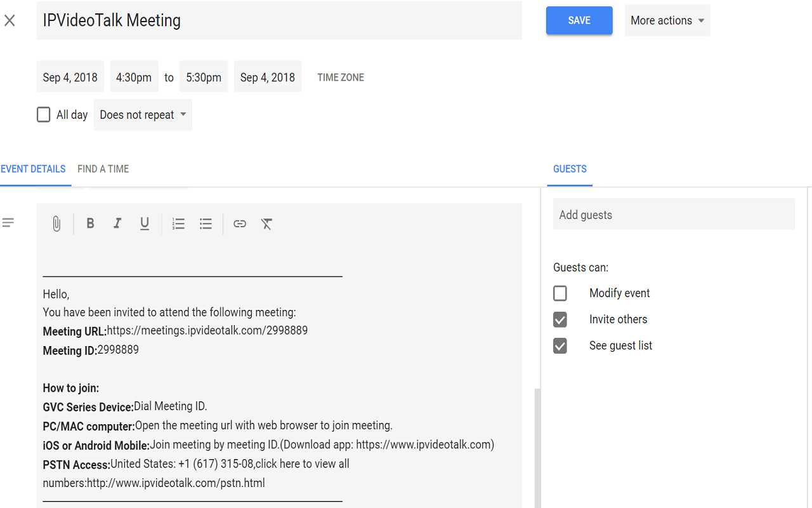This screenshot has height=508, width=812.
Task: Create a numbered list in the description
Action: 178,224
